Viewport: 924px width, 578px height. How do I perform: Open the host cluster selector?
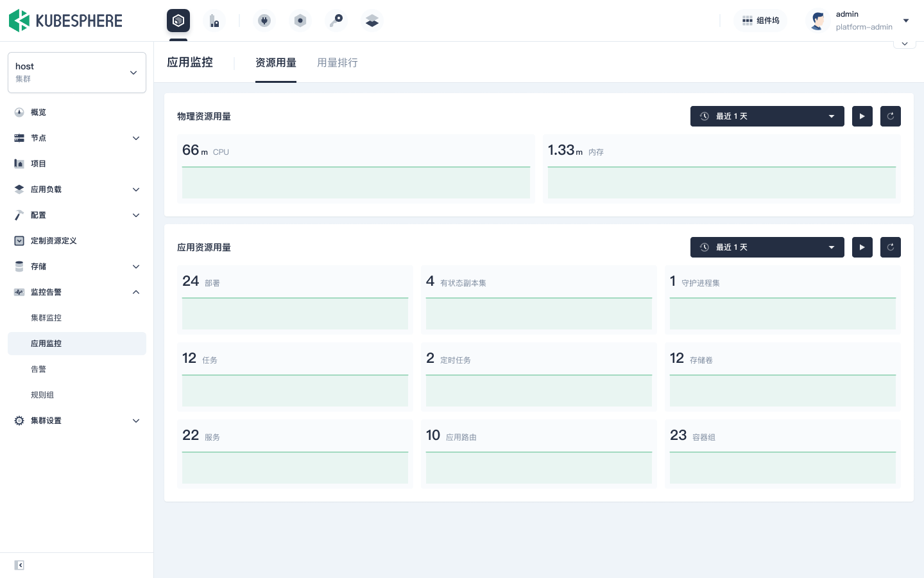[77, 73]
